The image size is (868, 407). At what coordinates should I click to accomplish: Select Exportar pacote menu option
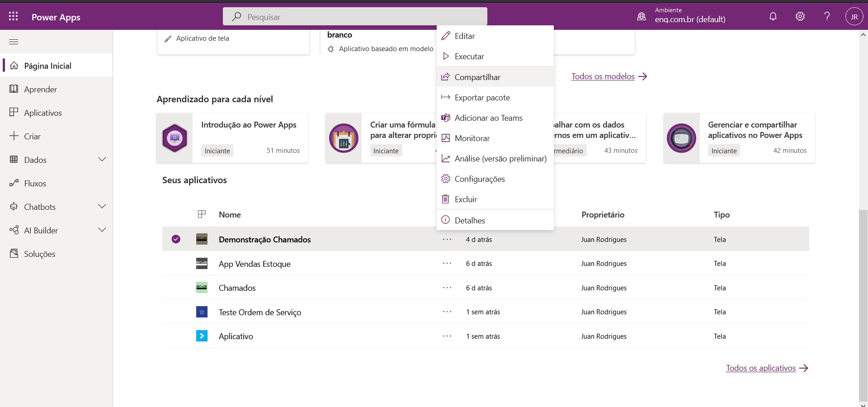(x=495, y=97)
